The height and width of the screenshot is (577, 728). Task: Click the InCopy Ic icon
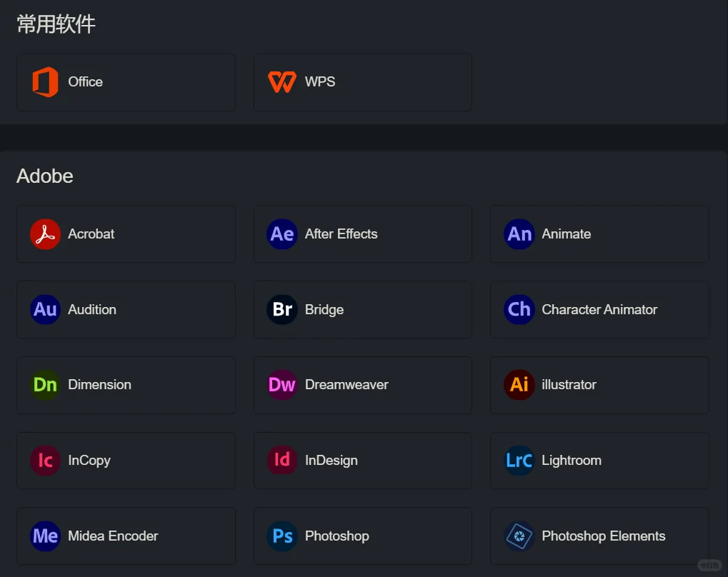45,461
